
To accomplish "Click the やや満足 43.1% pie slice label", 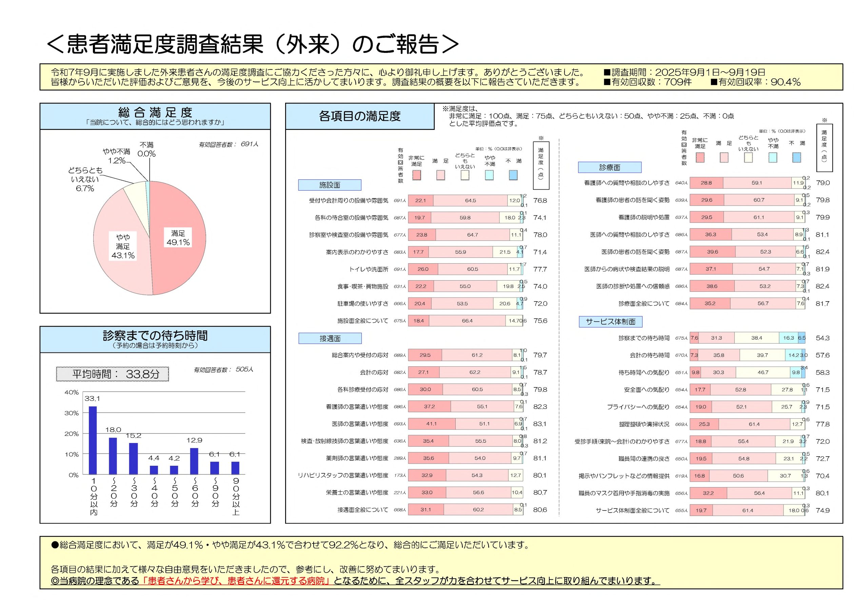I will 123,246.
